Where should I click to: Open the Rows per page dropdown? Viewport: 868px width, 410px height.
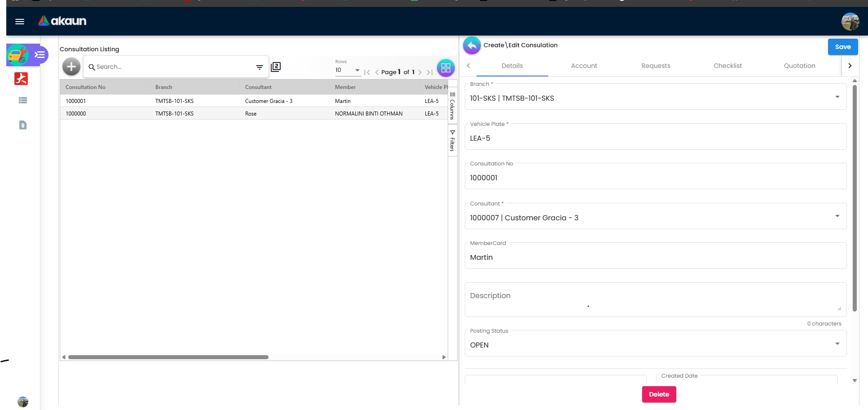(x=348, y=70)
